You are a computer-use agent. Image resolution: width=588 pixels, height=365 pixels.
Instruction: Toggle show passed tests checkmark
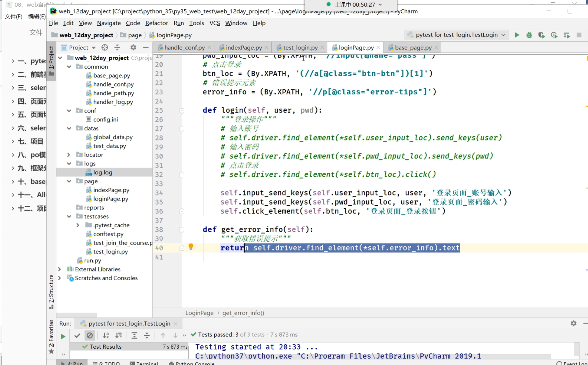(x=77, y=335)
